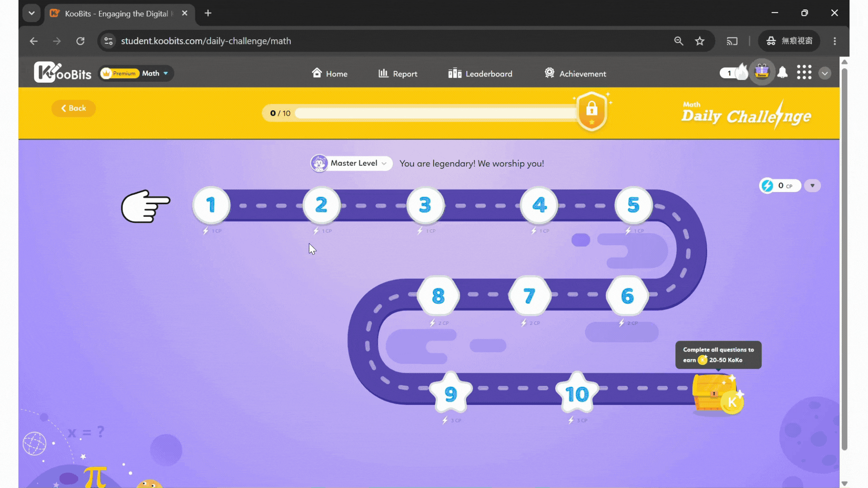Open the tab search dropdown
The height and width of the screenshot is (488, 868).
tap(31, 13)
